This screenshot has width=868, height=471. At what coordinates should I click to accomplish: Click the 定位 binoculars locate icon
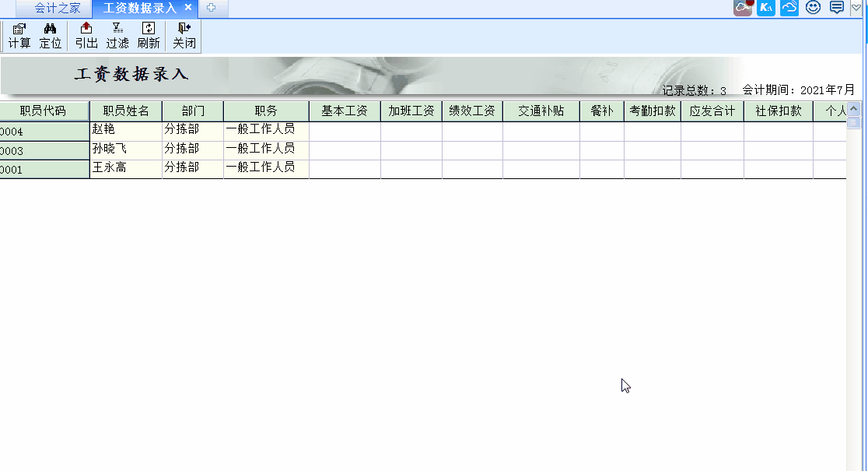point(50,35)
